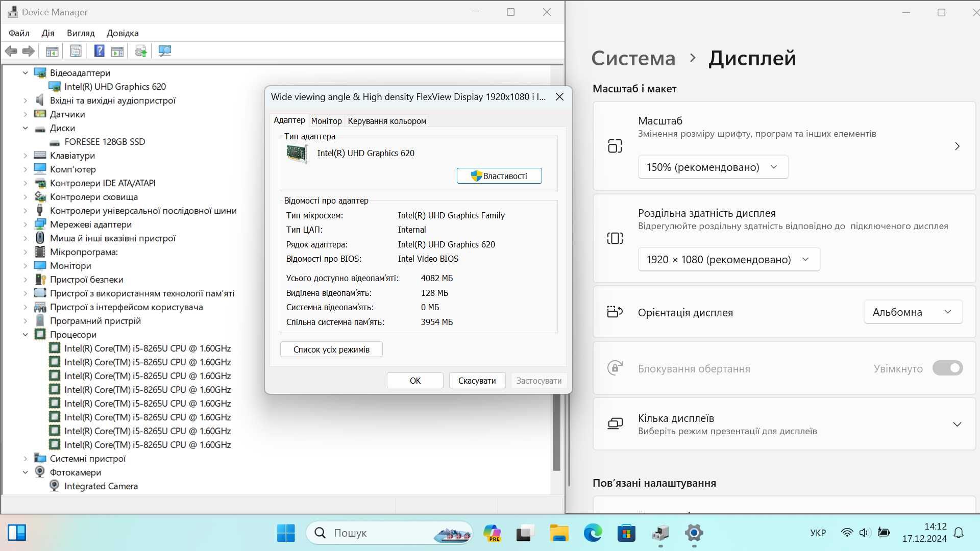Click the УКР language indicator
The height and width of the screenshot is (551, 980).
tap(818, 533)
